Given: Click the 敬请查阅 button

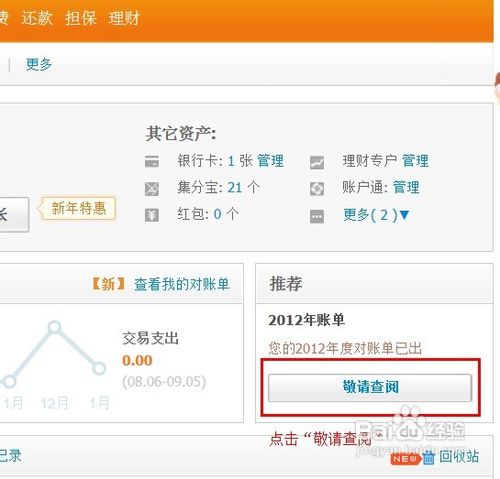Looking at the screenshot, I should [x=370, y=387].
